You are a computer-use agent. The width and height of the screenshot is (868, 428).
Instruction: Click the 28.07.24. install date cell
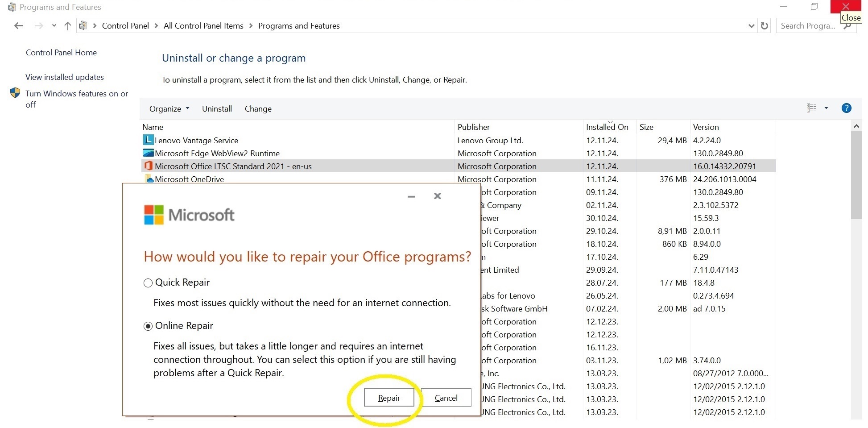[602, 283]
